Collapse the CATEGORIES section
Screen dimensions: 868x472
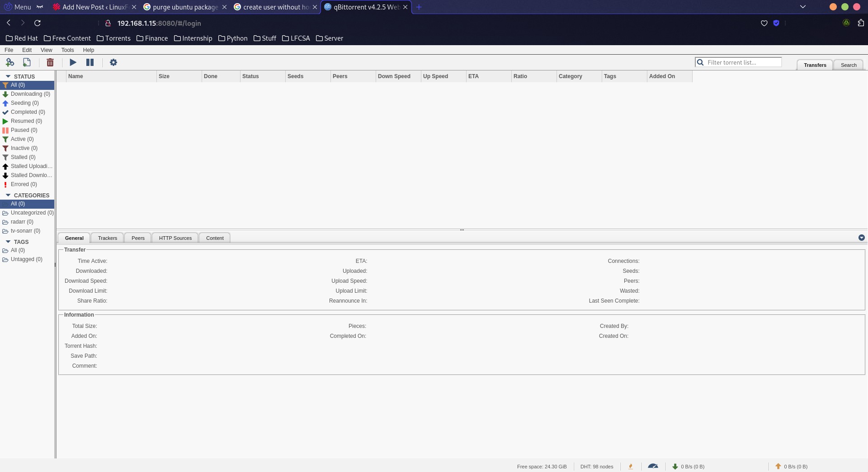coord(8,195)
